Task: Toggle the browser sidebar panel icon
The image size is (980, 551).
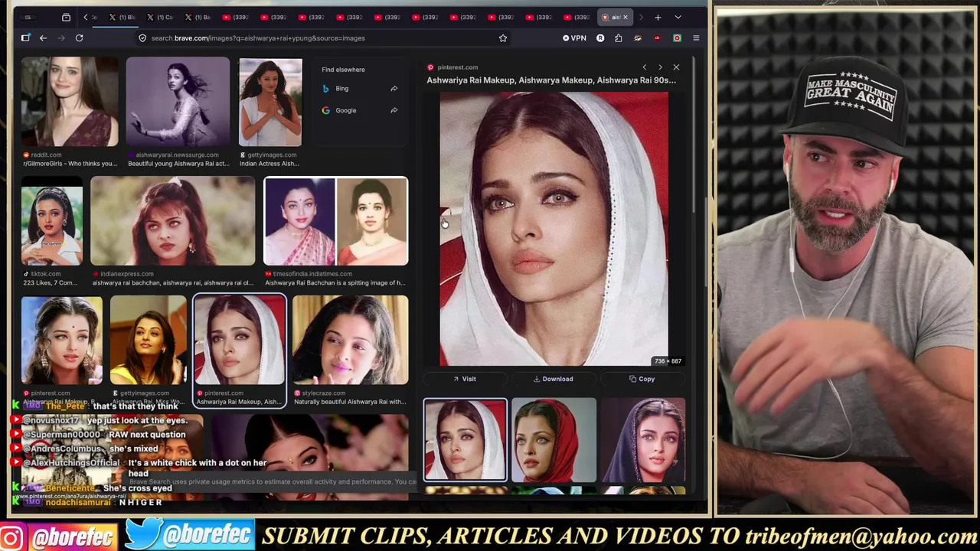Action: 25,37
